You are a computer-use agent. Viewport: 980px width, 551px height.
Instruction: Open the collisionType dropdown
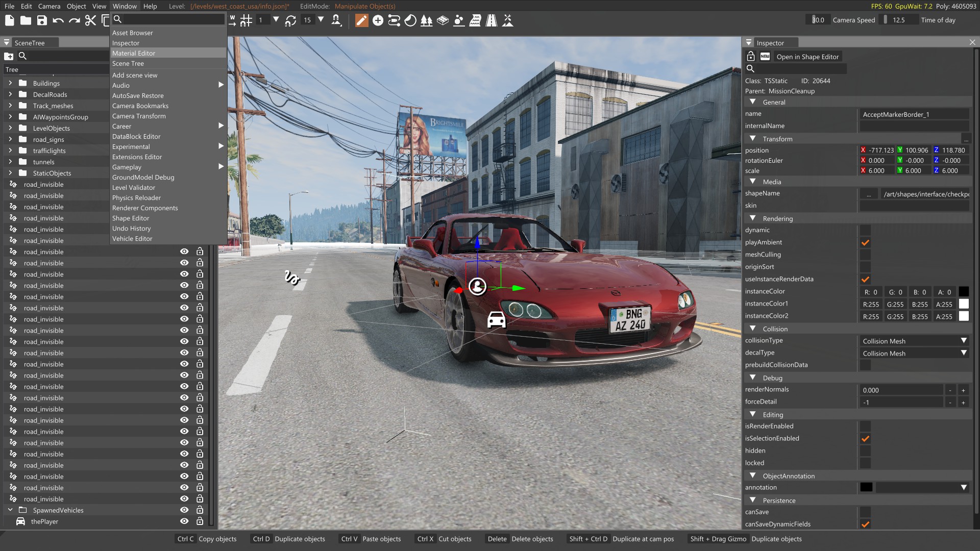pos(913,341)
